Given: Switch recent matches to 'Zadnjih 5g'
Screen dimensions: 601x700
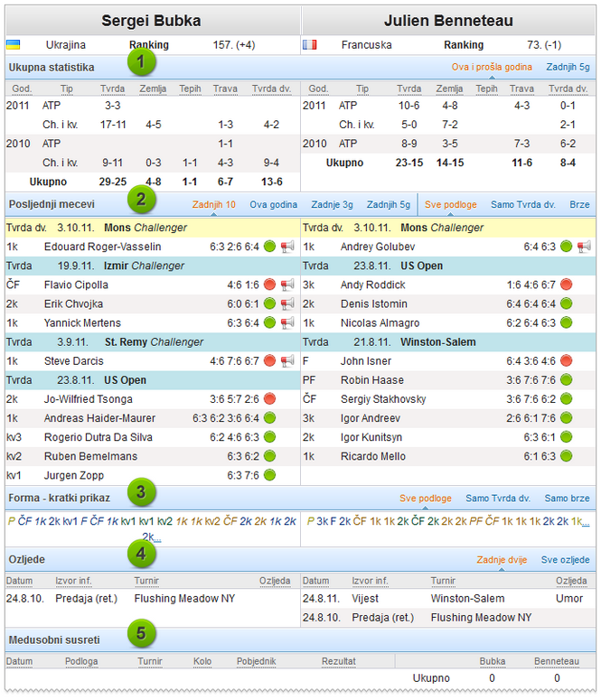Looking at the screenshot, I should 389,204.
